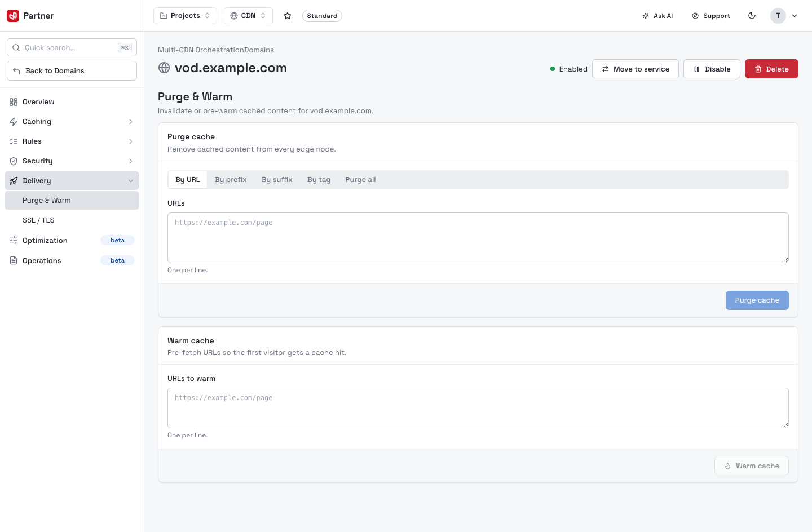812x532 pixels.
Task: Open Optimization in the sidebar
Action: tap(72, 241)
